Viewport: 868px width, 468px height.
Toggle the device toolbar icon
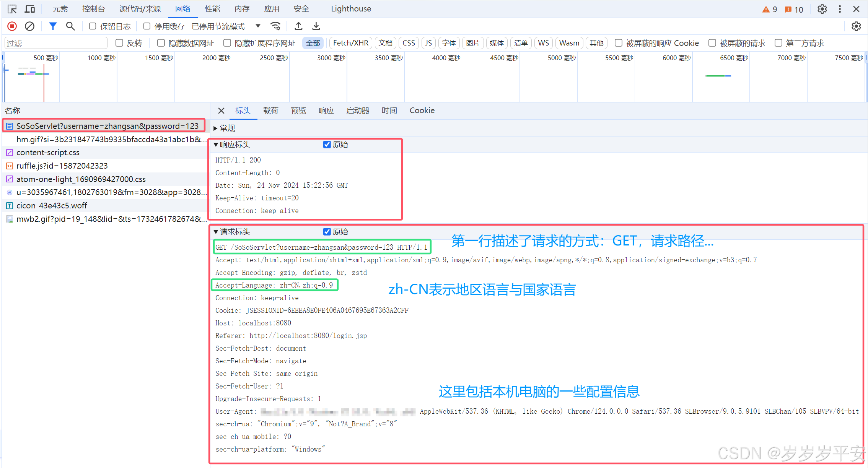[30, 9]
